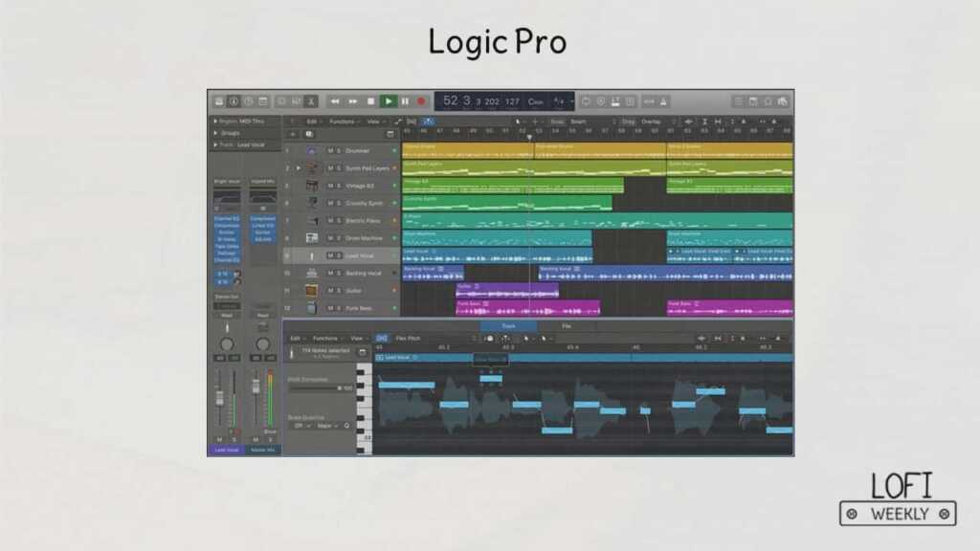Switch to the File tab in editor
980x551 pixels.
tap(567, 326)
